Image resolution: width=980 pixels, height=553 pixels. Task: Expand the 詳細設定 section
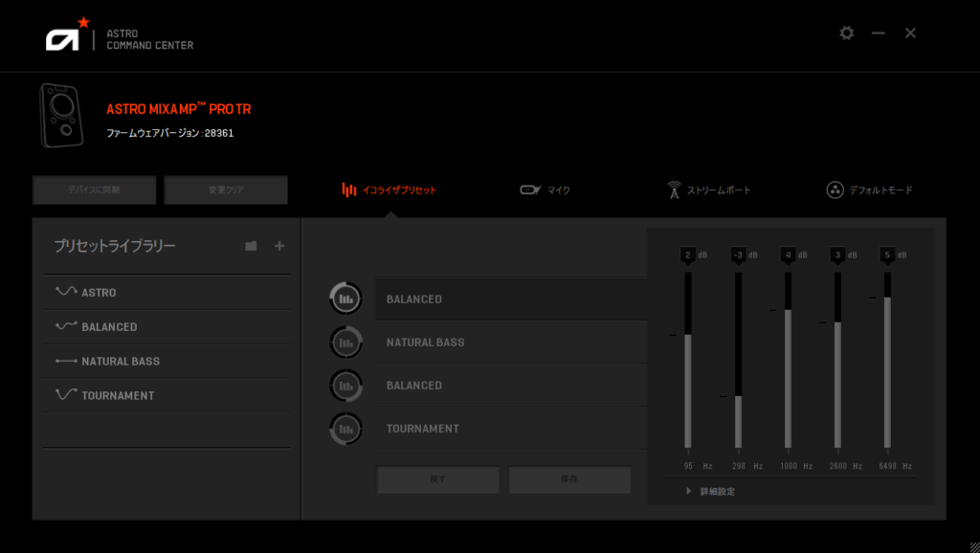point(711,492)
